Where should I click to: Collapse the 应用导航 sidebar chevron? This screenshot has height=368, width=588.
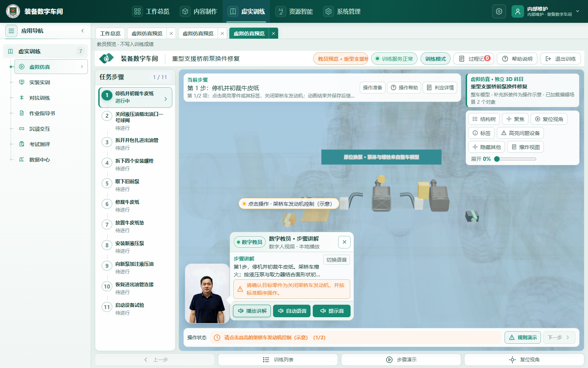[x=83, y=31]
